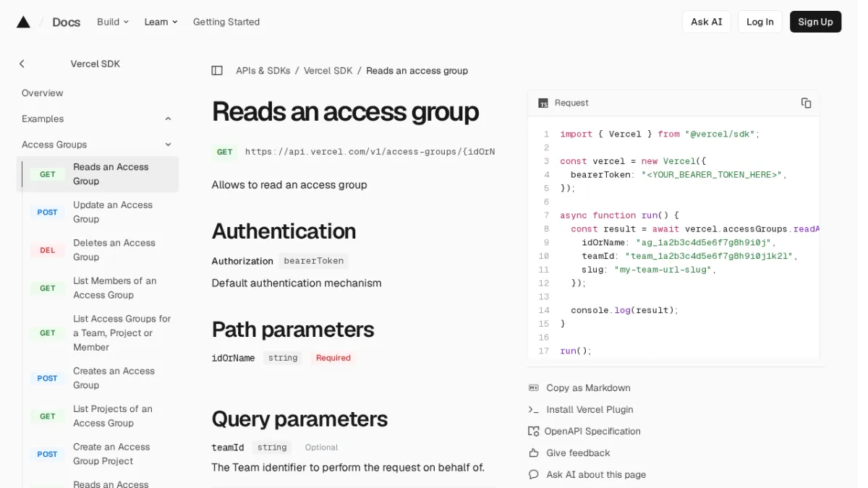Open Access Groups sidebar heading

point(54,145)
